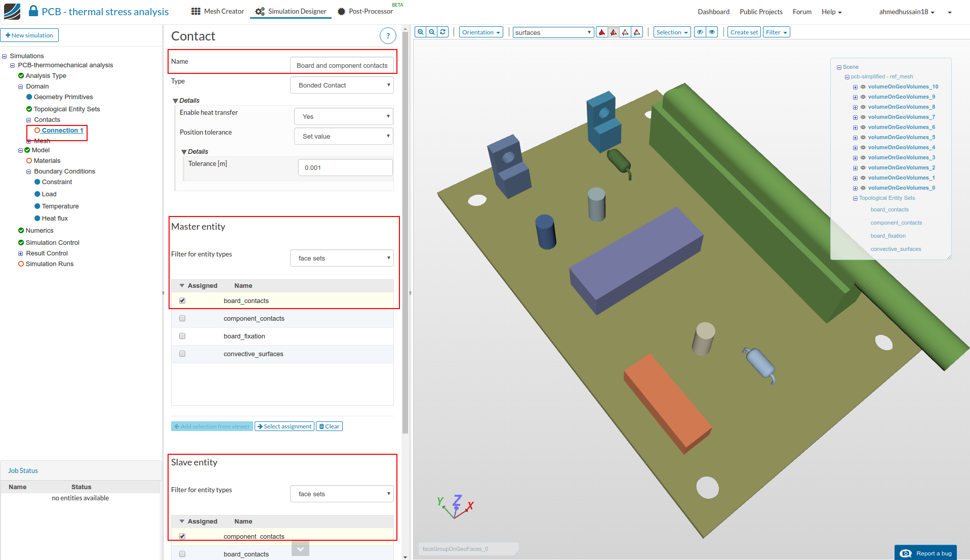Screen dimensions: 970x560
Task: Click the zoom out magnifier icon
Action: 432,32
